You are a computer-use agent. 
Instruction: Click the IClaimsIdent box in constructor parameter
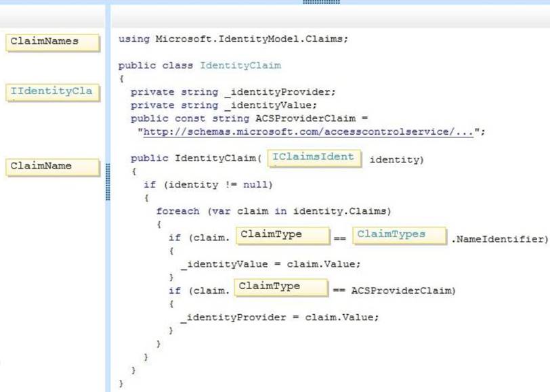coord(314,158)
